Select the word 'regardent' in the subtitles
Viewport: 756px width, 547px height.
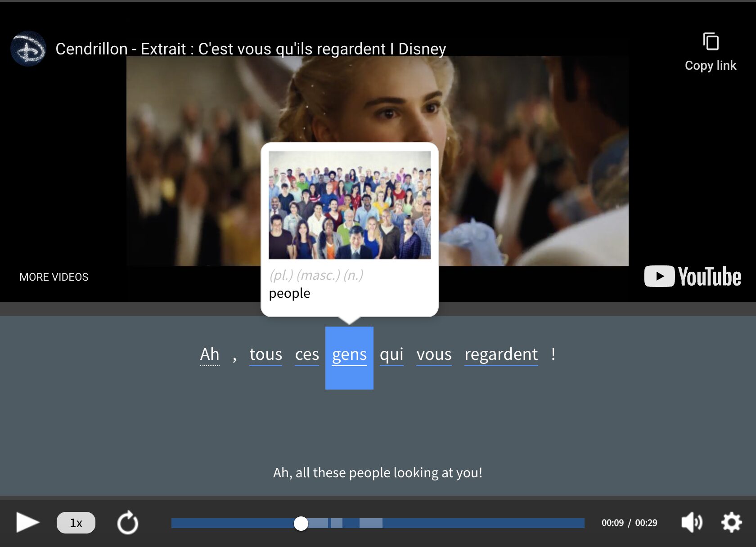[501, 354]
